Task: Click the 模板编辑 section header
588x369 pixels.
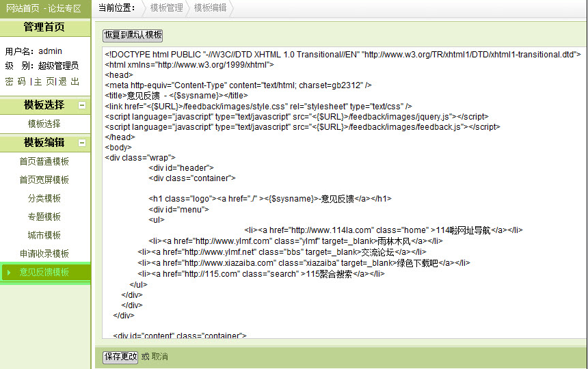Action: [44, 142]
